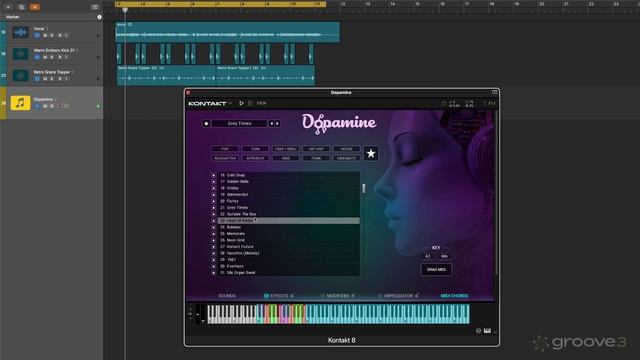Switch to the SOUNDS tab
The width and height of the screenshot is (640, 360).
click(x=227, y=296)
